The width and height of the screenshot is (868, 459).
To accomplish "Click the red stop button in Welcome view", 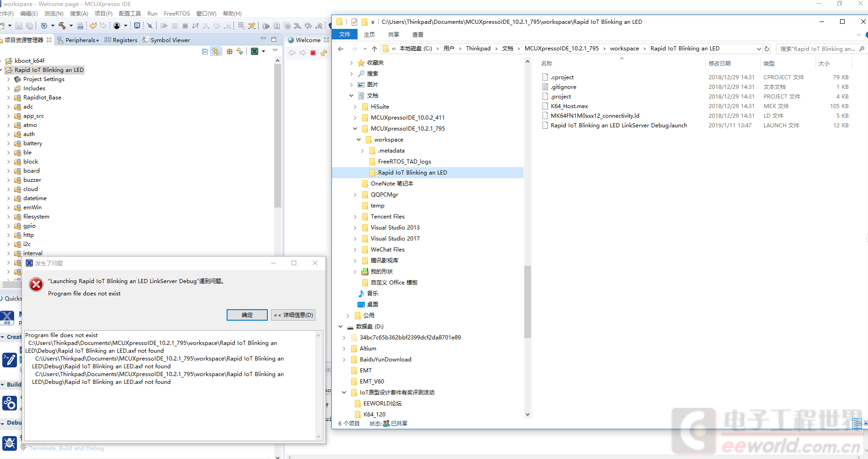I will point(313,53).
